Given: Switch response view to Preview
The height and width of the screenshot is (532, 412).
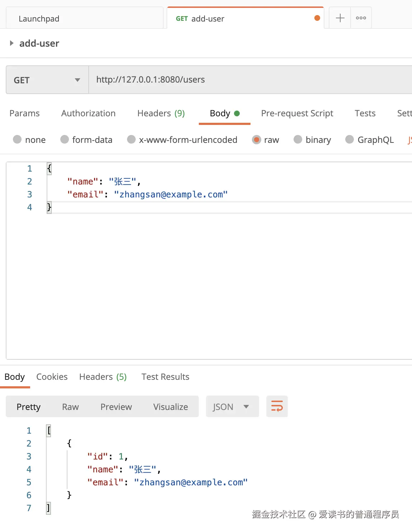Looking at the screenshot, I should (x=116, y=407).
